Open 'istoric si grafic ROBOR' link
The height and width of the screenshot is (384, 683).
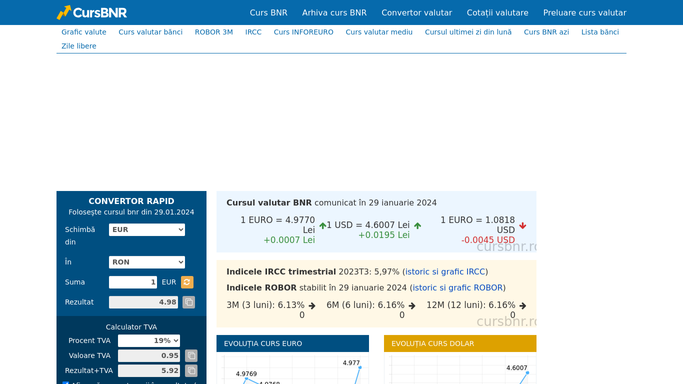click(x=457, y=288)
